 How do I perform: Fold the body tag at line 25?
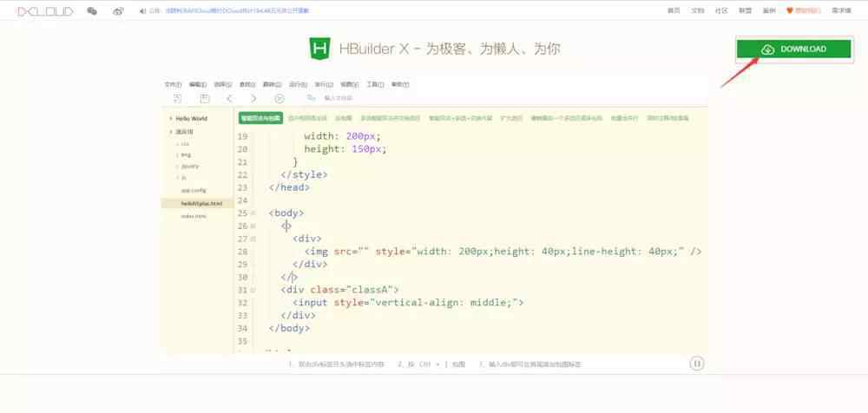[253, 213]
